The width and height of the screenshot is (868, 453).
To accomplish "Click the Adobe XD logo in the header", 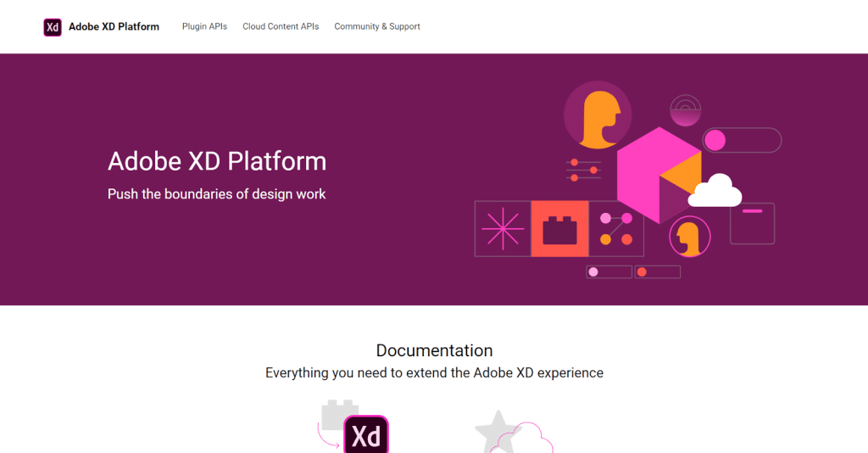I will [x=53, y=26].
